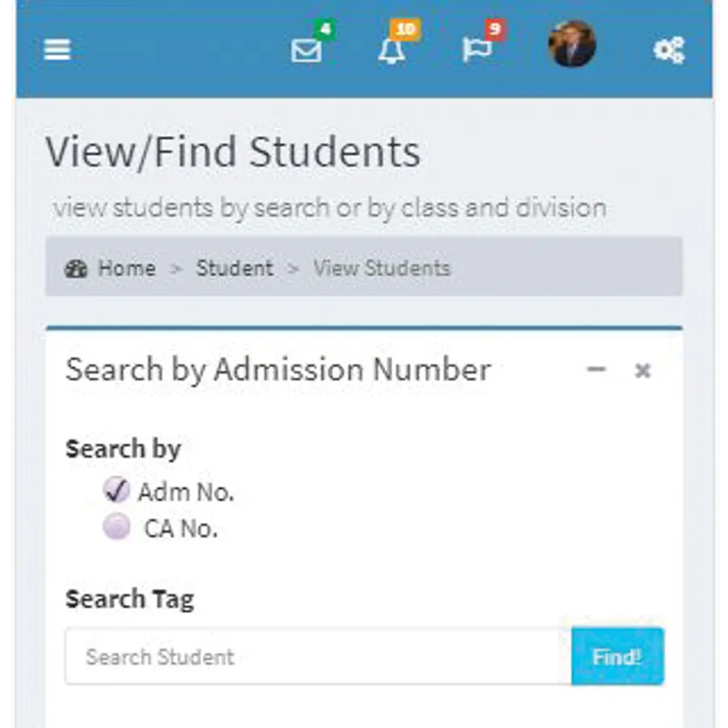Click the green 4 messages badge
The height and width of the screenshot is (728, 728).
click(x=325, y=30)
